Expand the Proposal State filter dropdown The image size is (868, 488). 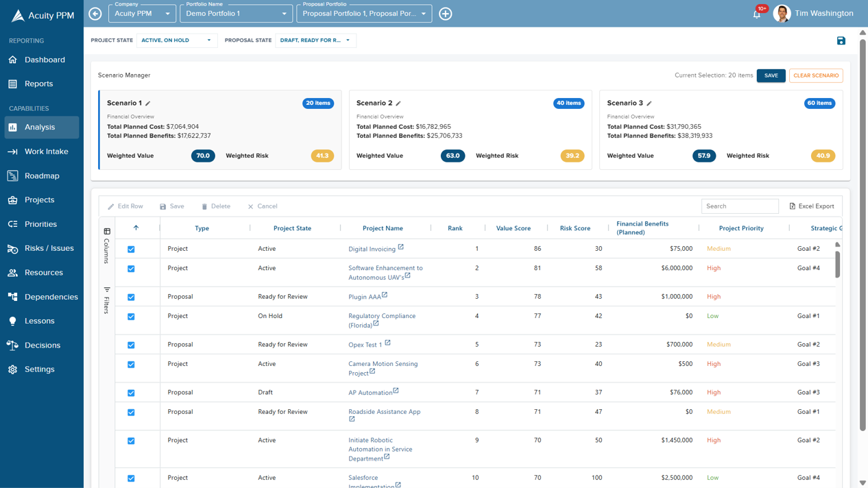[x=315, y=40]
